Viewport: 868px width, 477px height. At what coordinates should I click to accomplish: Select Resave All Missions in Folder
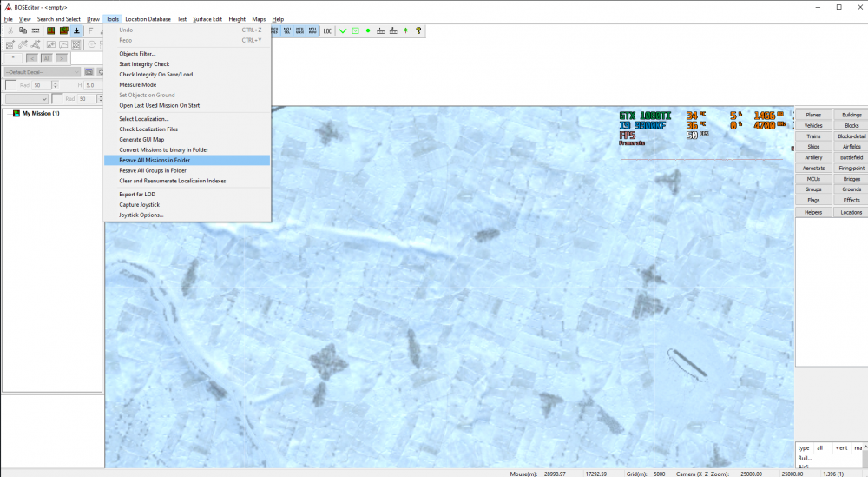[x=155, y=160]
